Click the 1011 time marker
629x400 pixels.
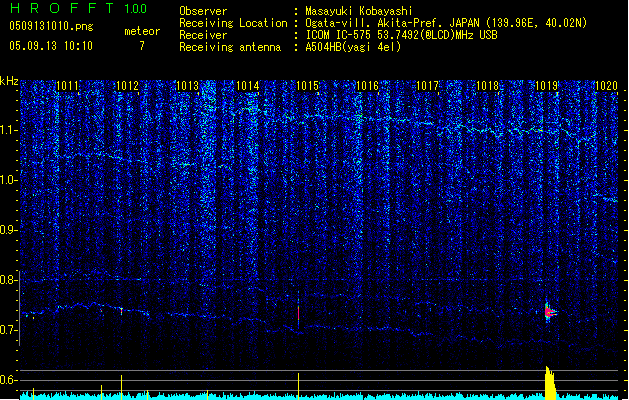tap(67, 87)
